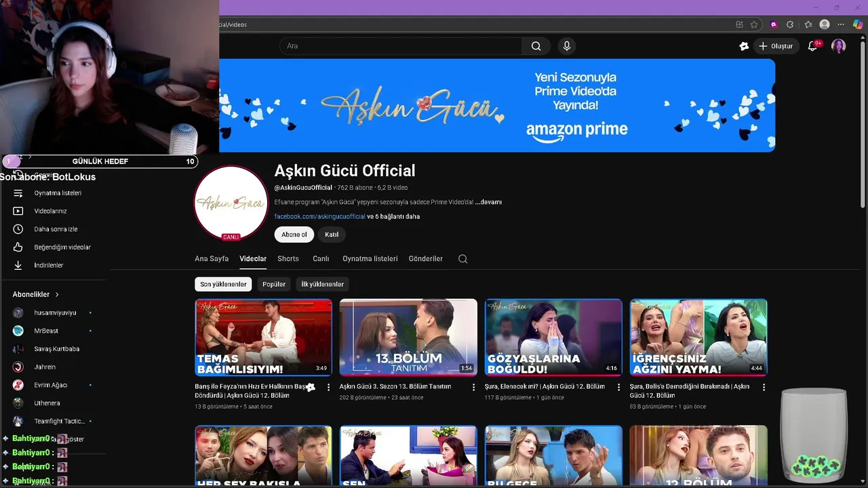Select the İlk yüklenenler filter chip
Viewport: 868px width, 488px height.
(322, 284)
